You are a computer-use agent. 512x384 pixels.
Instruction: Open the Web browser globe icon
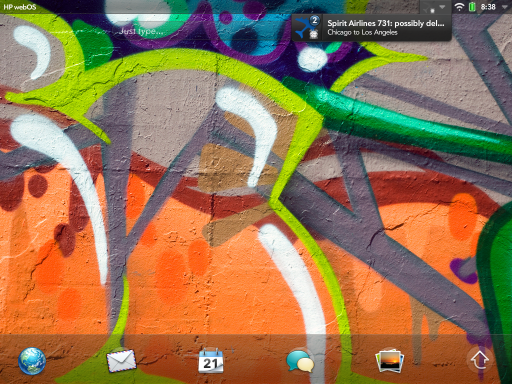(32, 361)
